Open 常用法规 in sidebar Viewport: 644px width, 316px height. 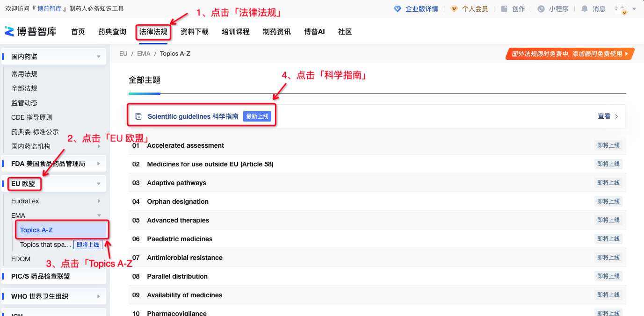[x=24, y=74]
